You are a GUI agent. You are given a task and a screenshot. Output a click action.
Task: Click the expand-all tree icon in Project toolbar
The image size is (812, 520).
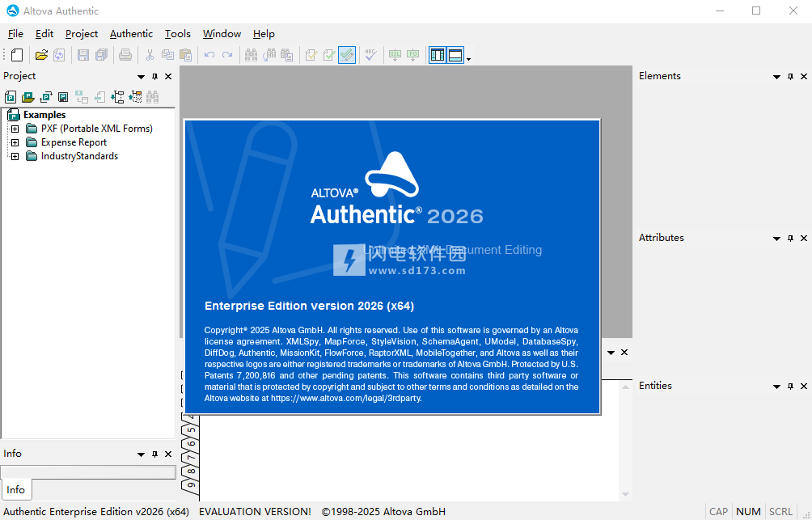coord(117,97)
